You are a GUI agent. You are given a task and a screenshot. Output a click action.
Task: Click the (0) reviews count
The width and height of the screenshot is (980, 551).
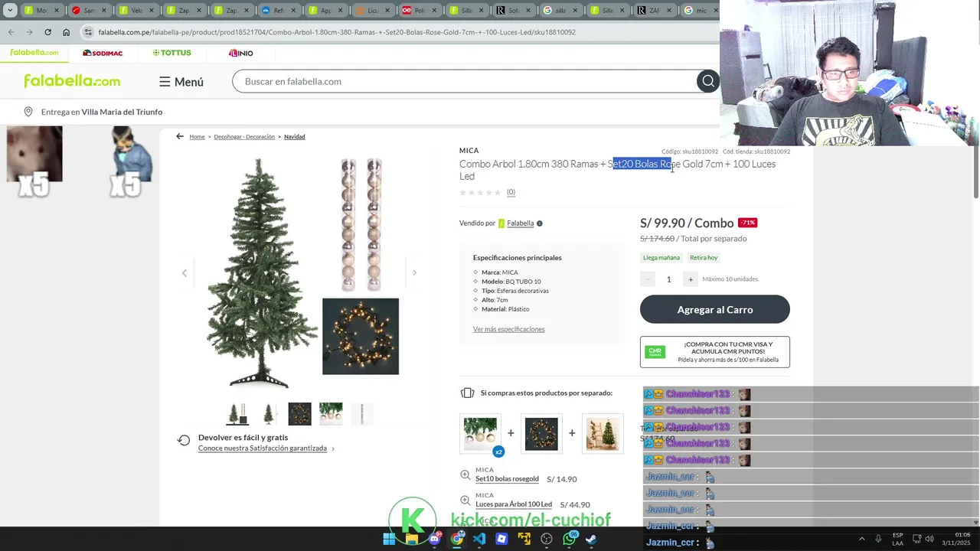point(511,192)
